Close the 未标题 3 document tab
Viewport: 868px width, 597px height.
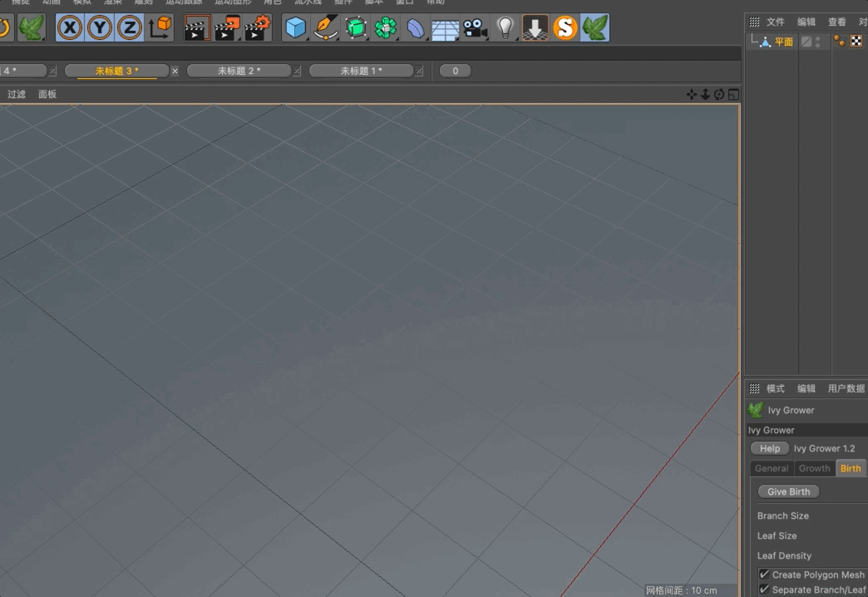tap(175, 71)
